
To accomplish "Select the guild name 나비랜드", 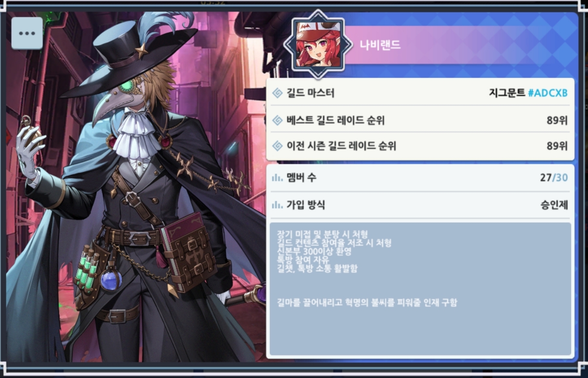I will [380, 45].
